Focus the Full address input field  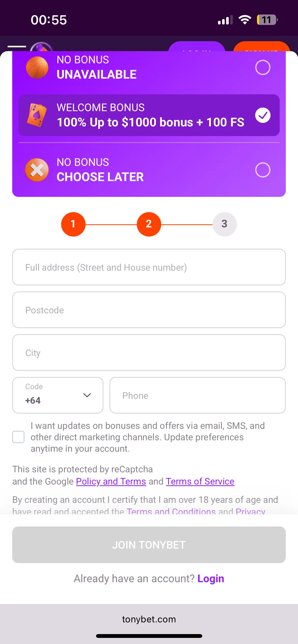point(149,267)
